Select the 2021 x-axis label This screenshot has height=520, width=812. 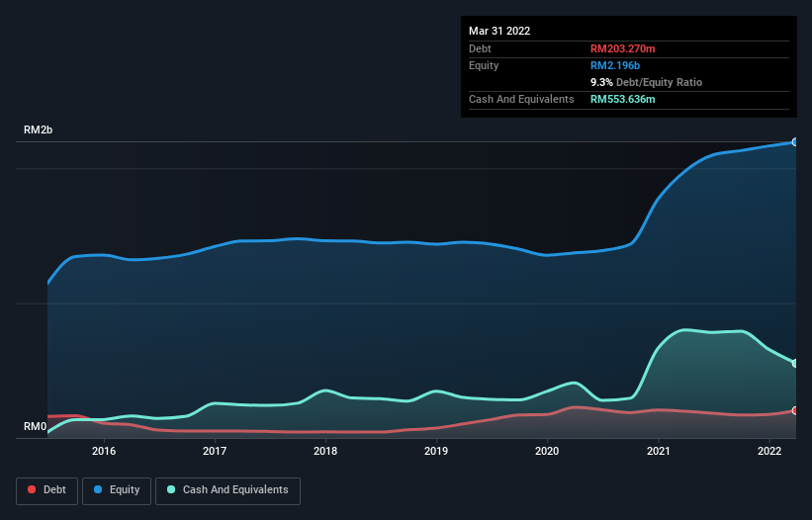pos(658,451)
